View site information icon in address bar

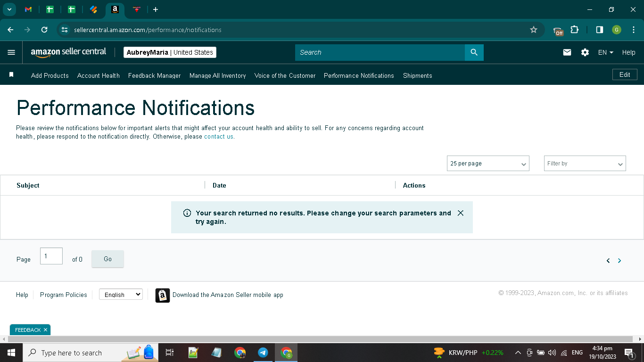(x=65, y=30)
